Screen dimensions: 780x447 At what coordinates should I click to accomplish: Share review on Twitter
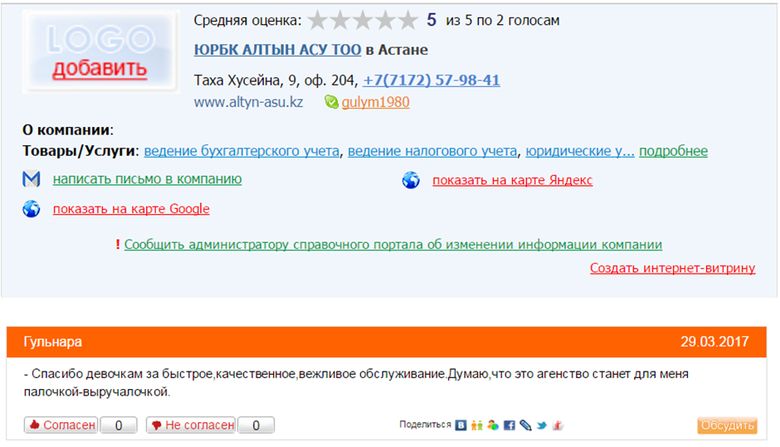pos(542,426)
